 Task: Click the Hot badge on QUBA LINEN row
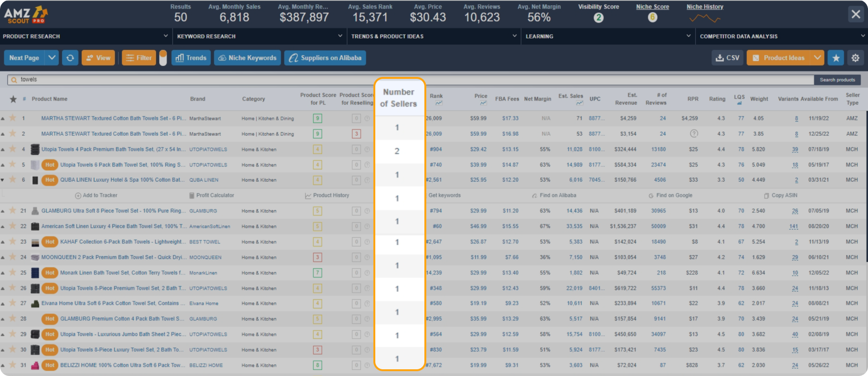pyautogui.click(x=50, y=180)
